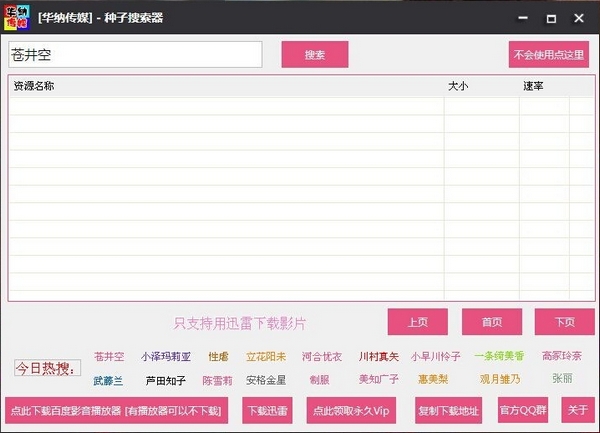Select hot search keyword 安格金星
600x433 pixels.
(266, 380)
